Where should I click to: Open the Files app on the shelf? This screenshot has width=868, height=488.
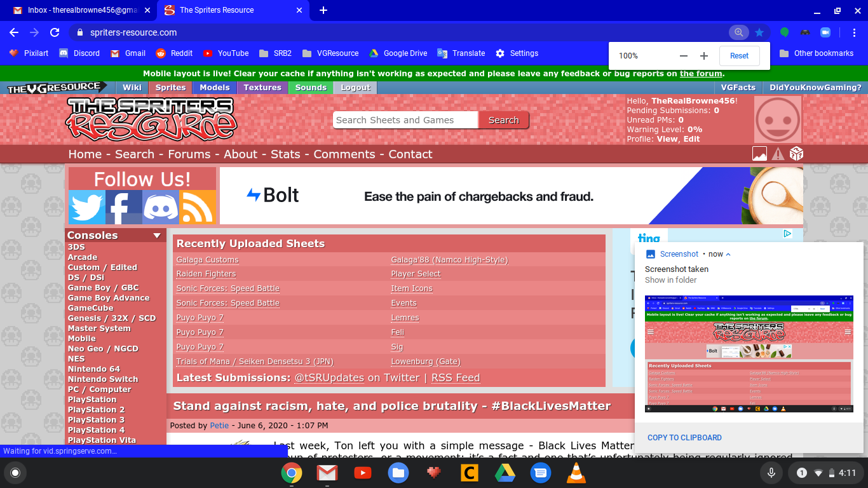[x=398, y=473]
